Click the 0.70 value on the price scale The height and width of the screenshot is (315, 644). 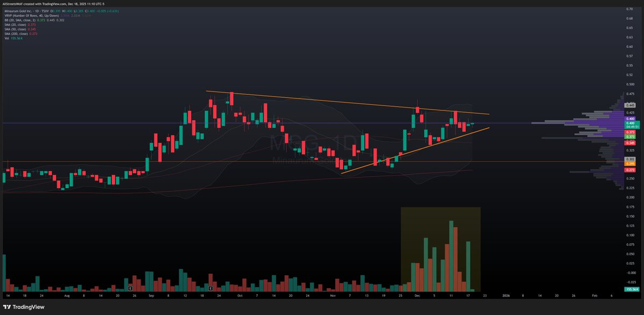629,9
